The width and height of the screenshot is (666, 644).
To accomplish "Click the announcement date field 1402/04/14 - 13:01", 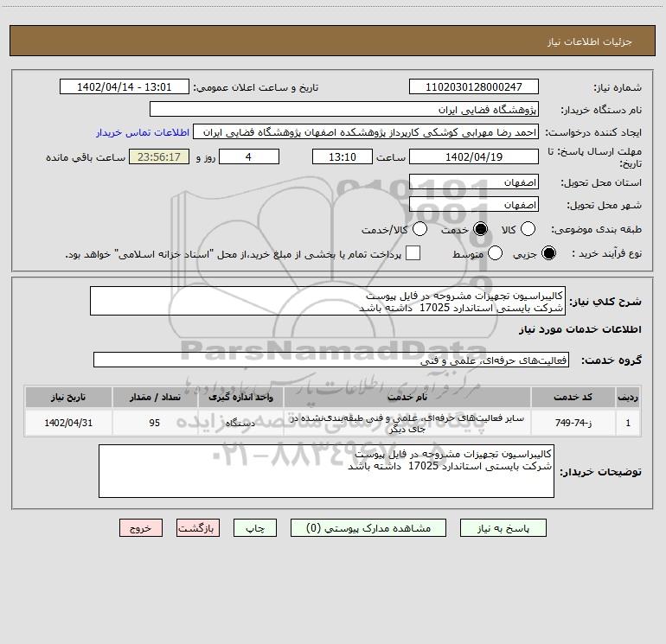I will (x=124, y=86).
